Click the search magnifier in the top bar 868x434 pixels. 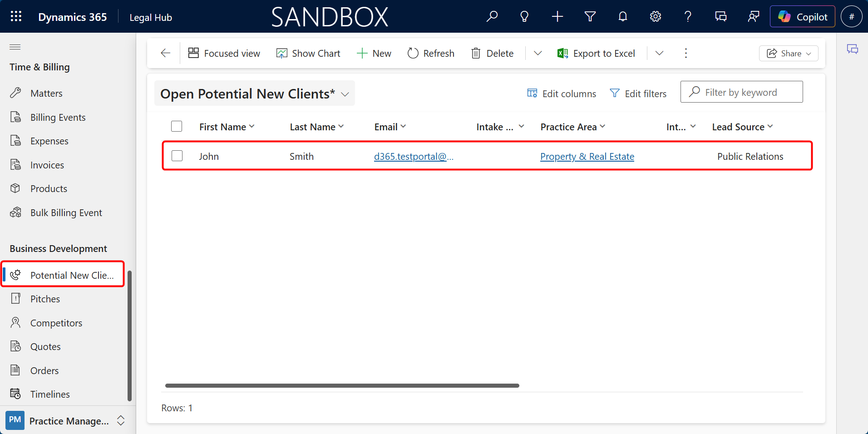[492, 17]
